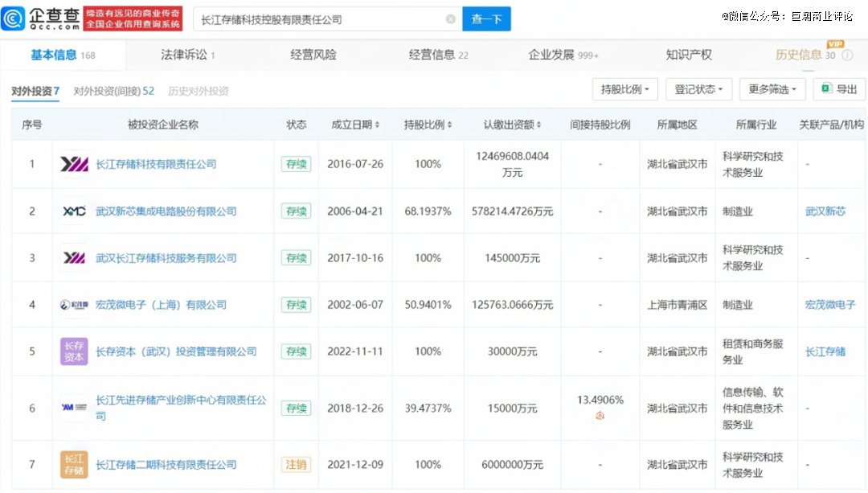The image size is (868, 493).
Task: Click the 68.1937% shareholding value
Action: pos(428,211)
